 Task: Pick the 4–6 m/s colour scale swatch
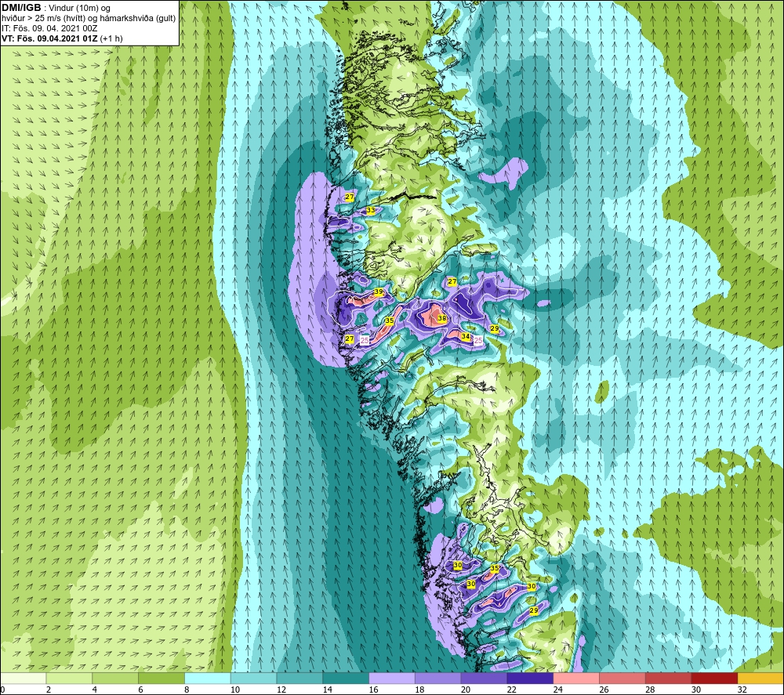coord(115,678)
